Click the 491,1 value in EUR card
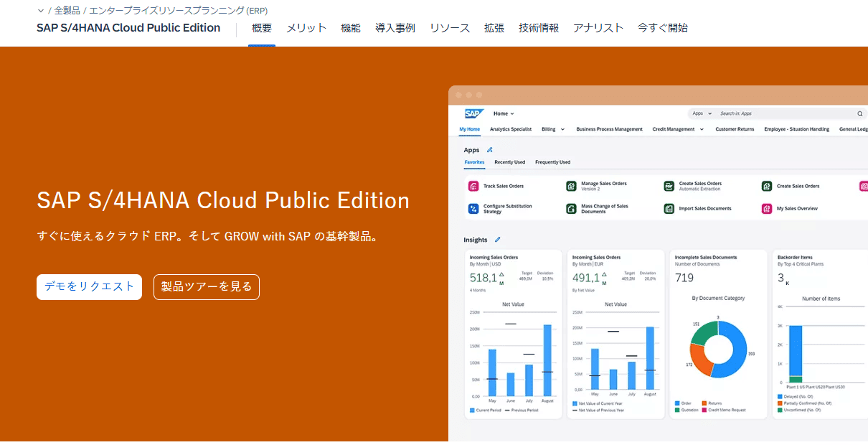Viewport: 868px width, 445px height. 586,278
